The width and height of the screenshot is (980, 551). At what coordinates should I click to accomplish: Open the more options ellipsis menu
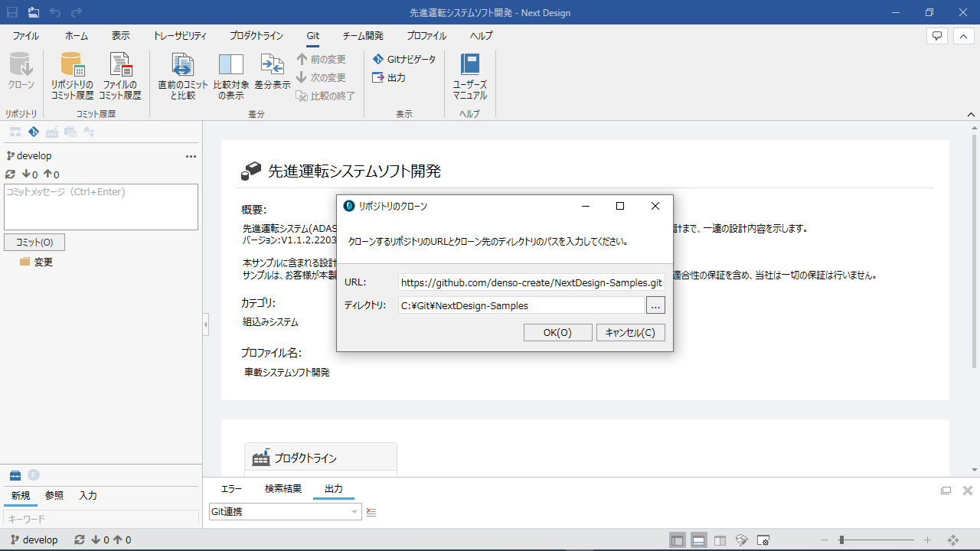pos(191,156)
